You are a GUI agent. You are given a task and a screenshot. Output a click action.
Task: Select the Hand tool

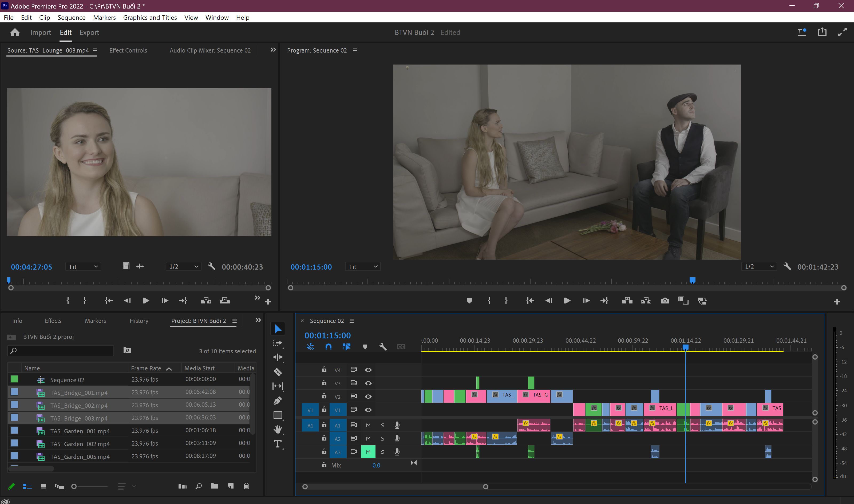278,430
